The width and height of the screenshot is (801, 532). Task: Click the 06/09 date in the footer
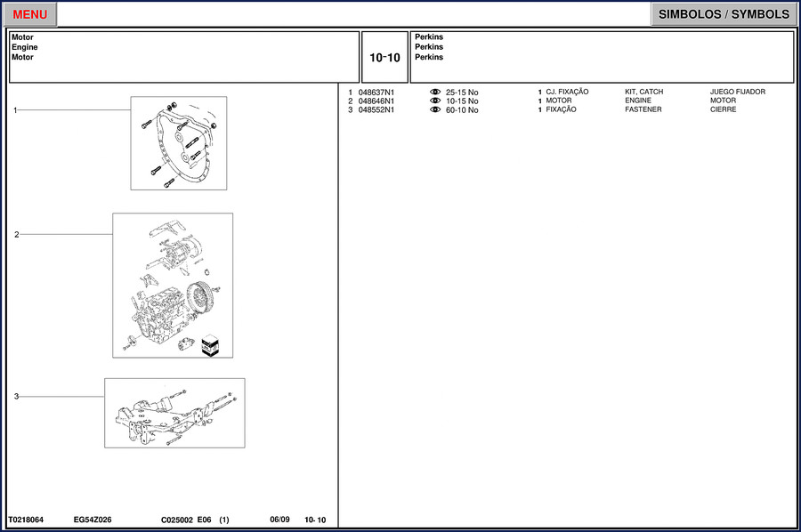279,520
